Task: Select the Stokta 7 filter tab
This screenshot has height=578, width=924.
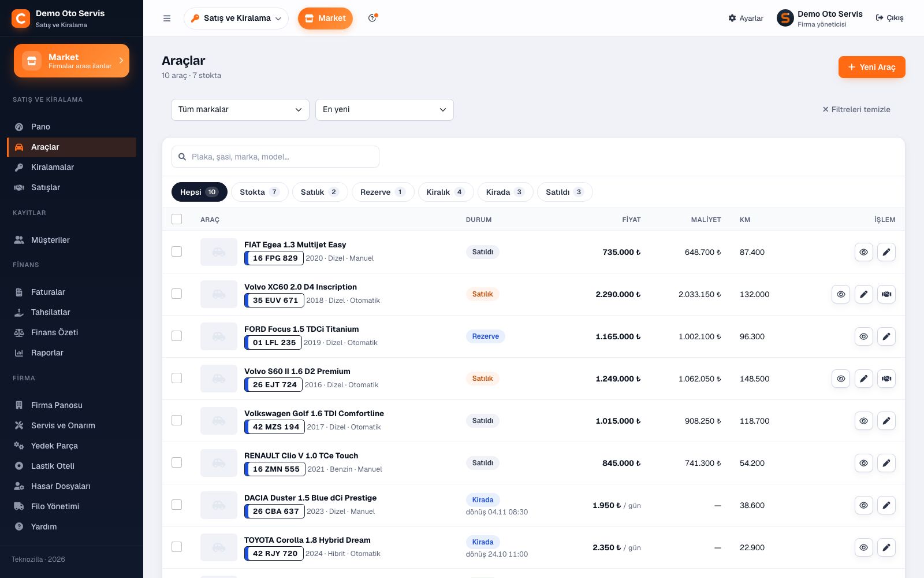Action: point(260,192)
